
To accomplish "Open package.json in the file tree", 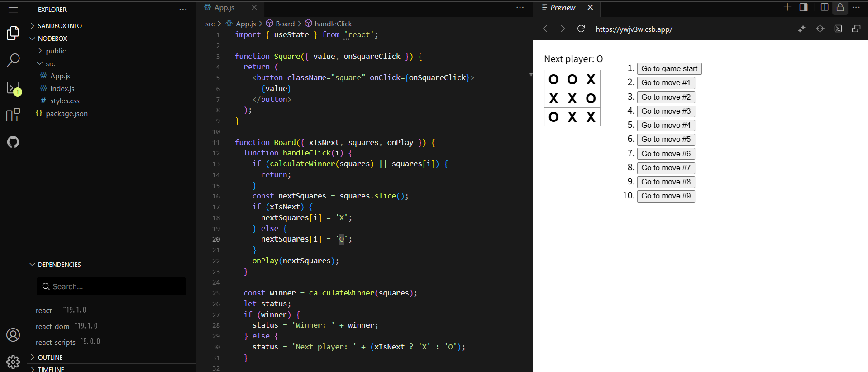I will (x=67, y=114).
